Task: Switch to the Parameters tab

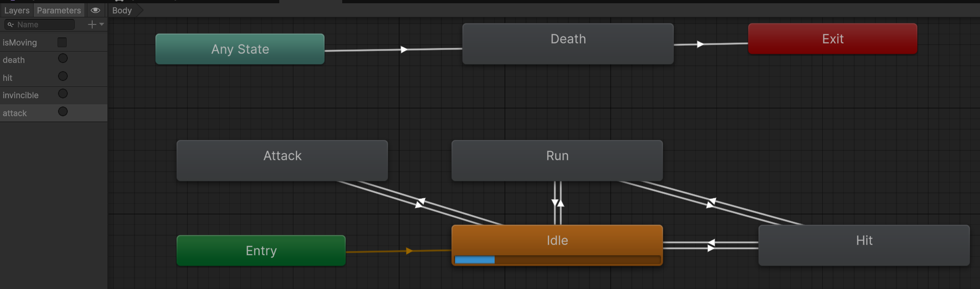Action: point(59,10)
